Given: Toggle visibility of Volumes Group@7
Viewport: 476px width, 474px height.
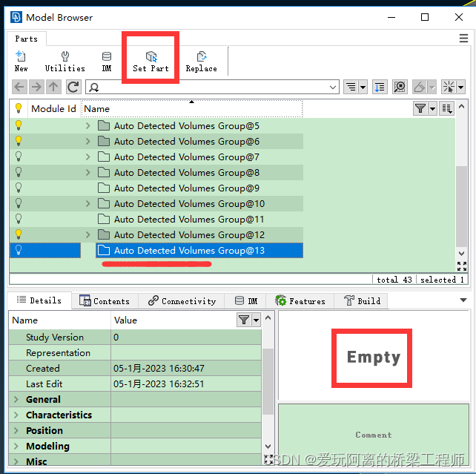Looking at the screenshot, I should tap(19, 157).
